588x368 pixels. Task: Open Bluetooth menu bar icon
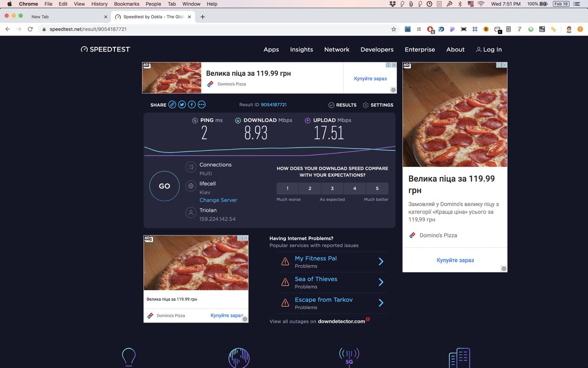click(460, 4)
